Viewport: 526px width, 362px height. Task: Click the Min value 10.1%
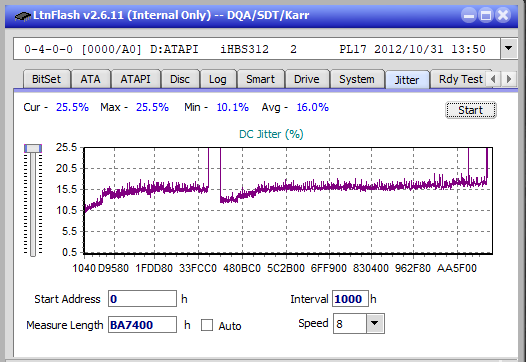232,107
